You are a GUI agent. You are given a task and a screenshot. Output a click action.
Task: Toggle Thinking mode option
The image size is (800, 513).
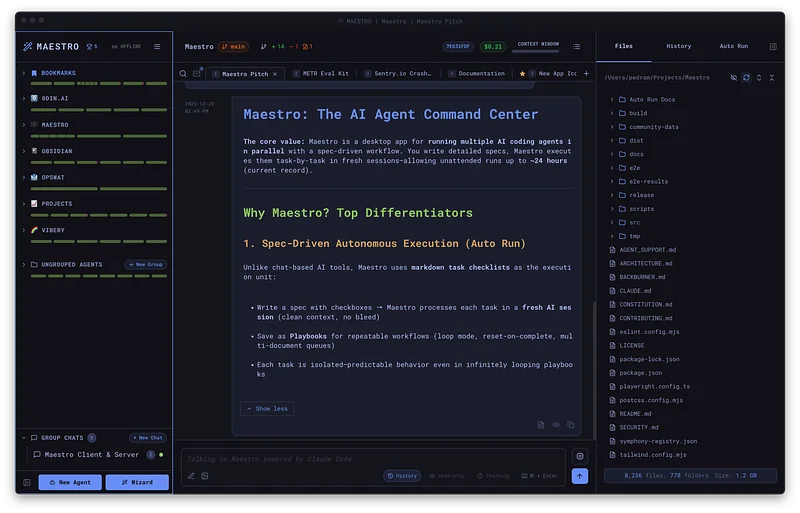pos(494,476)
